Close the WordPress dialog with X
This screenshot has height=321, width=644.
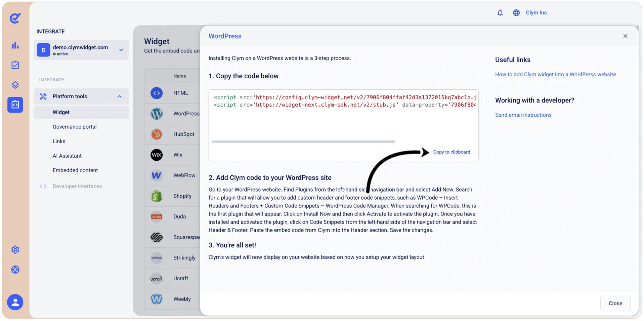[625, 36]
